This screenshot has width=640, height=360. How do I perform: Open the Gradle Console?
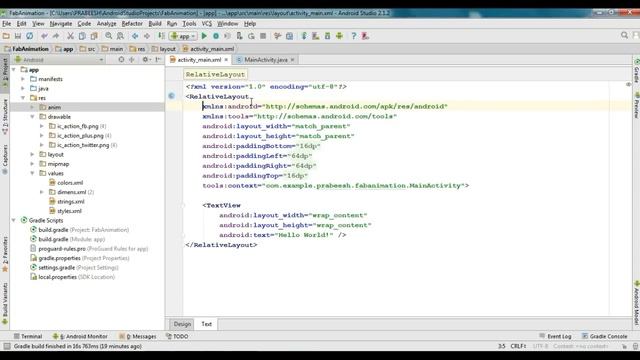tap(604, 336)
